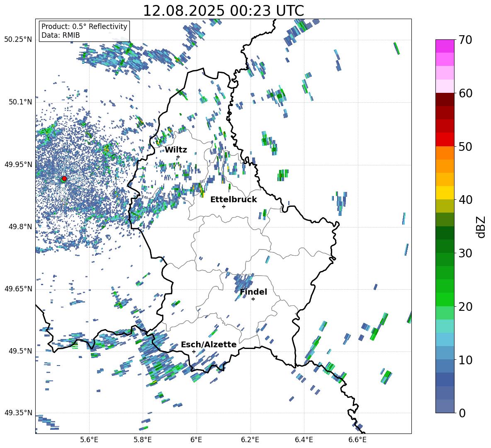Click the magenta top colorbar segment
The width and height of the screenshot is (491, 448).
click(445, 46)
